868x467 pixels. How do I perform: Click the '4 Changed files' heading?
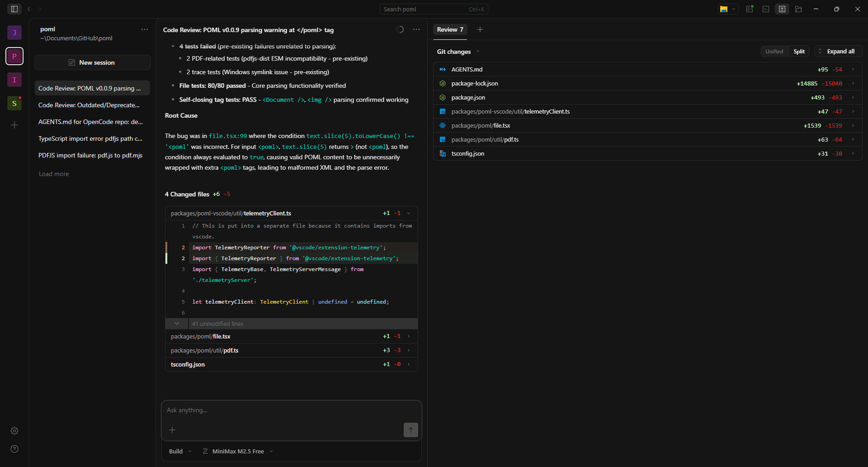pos(187,194)
